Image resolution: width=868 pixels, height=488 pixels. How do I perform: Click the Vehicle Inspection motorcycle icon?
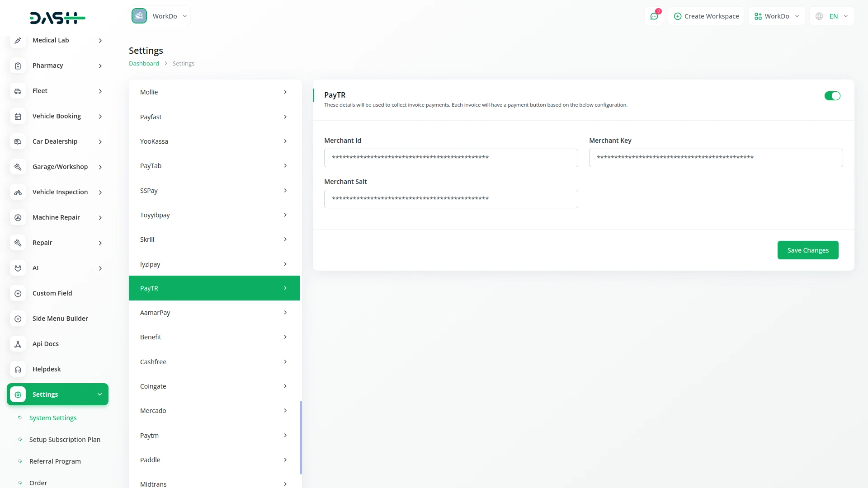pos(18,192)
